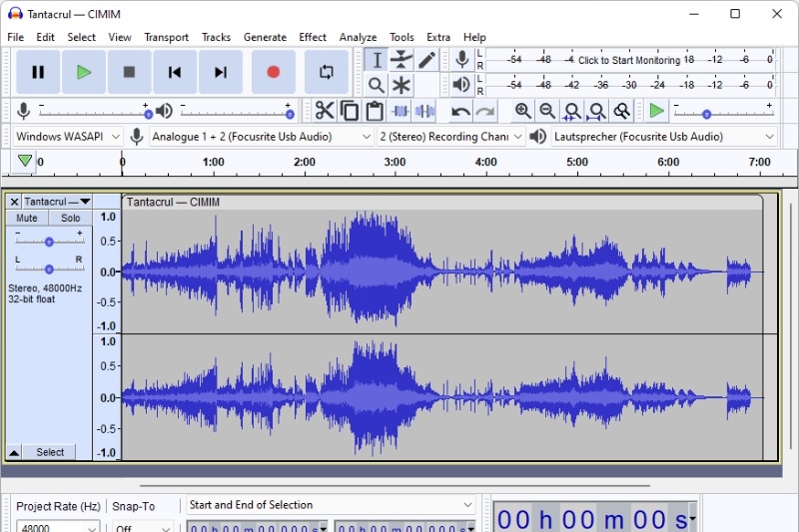
Task: Toggle the Loop playback button
Action: pos(327,72)
